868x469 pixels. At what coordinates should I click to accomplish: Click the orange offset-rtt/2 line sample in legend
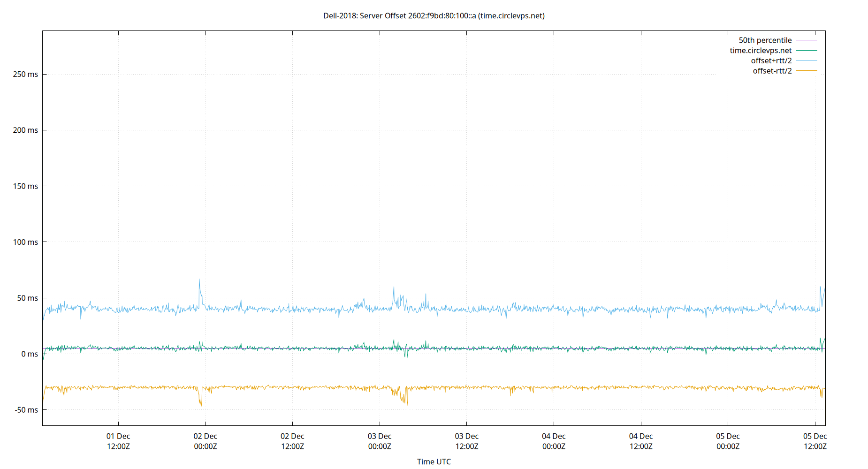click(806, 70)
